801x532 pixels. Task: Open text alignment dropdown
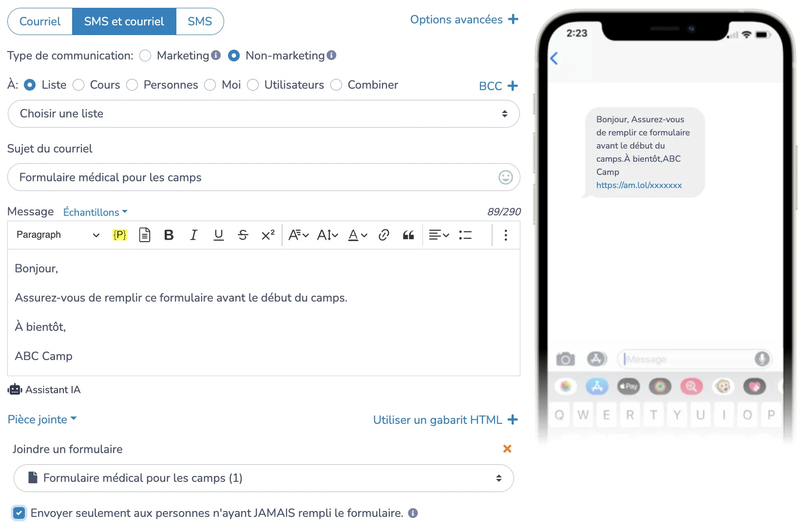click(x=439, y=235)
